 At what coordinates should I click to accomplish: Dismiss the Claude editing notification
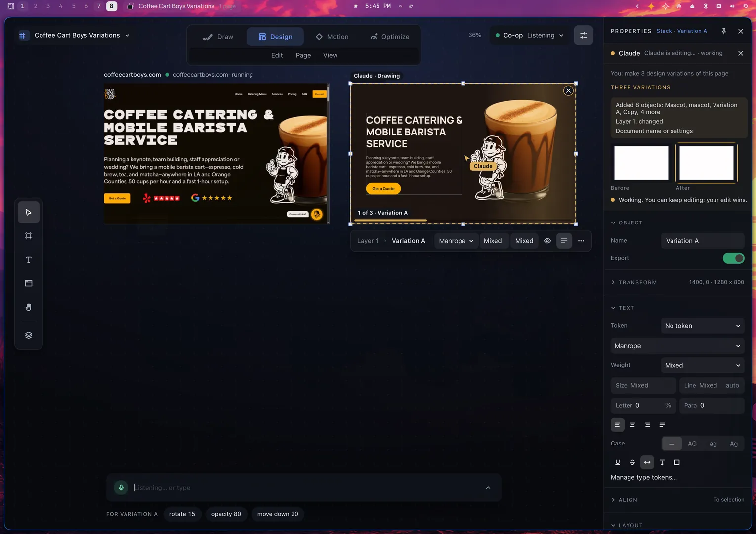point(741,53)
